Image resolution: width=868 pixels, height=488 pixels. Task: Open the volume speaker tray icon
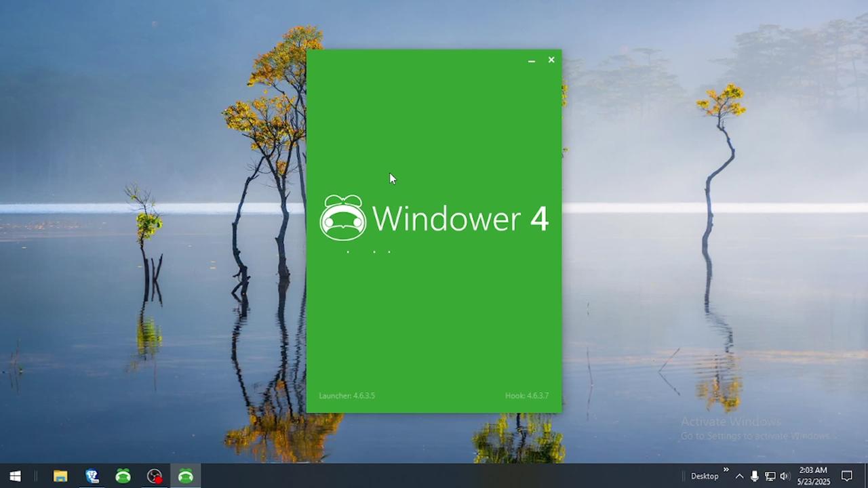tap(785, 476)
